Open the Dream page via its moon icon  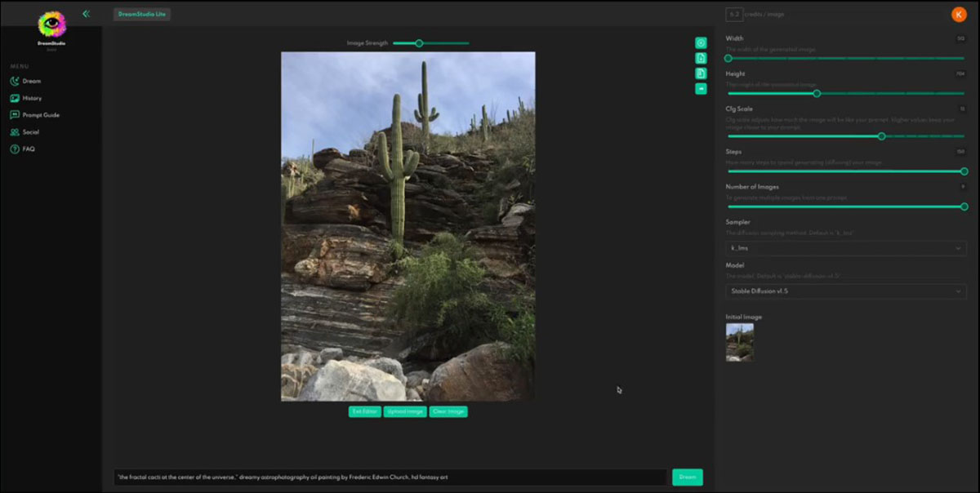tap(15, 81)
